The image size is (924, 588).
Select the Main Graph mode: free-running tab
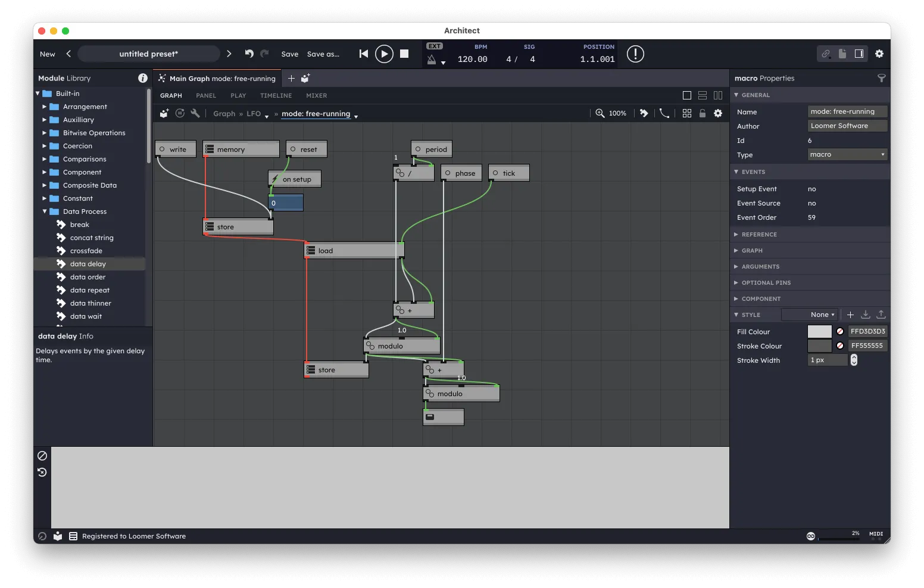(217, 78)
